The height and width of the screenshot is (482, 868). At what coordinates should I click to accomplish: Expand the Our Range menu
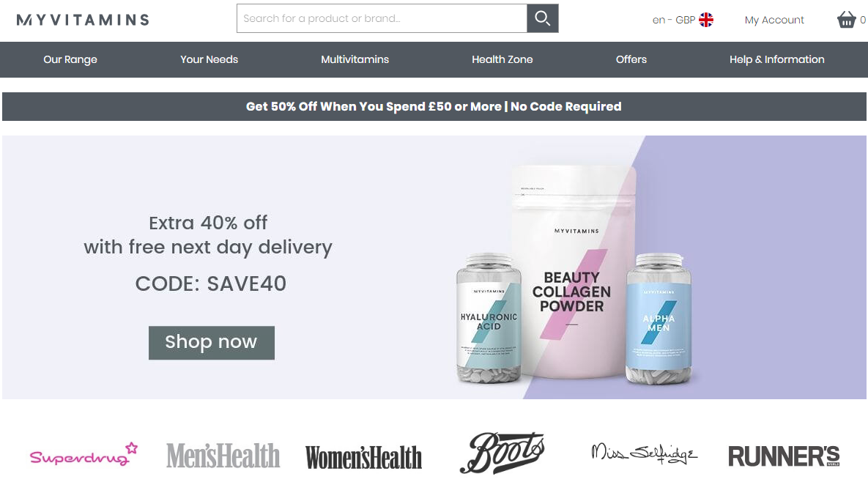(70, 59)
